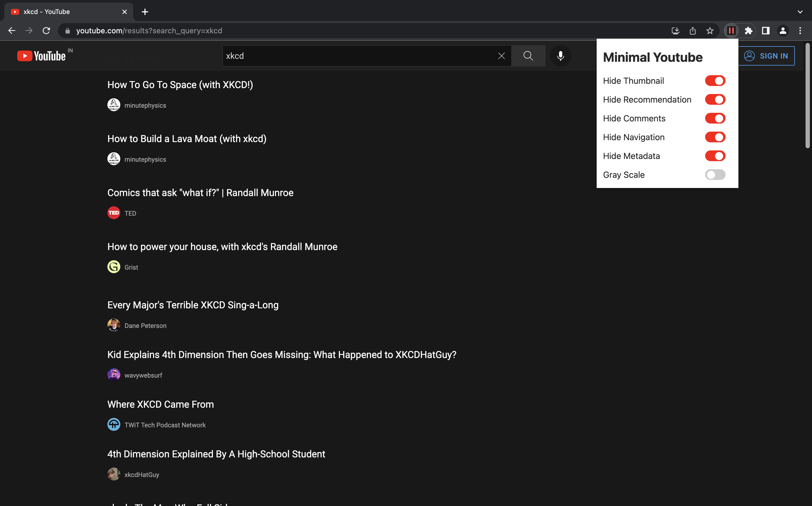Open How to power your house video
This screenshot has height=506, width=812.
(222, 247)
